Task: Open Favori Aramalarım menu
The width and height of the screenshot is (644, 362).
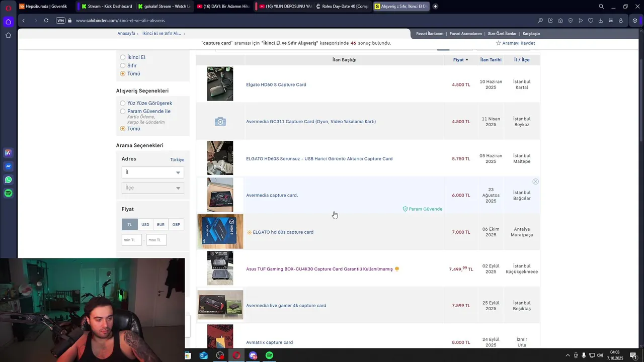Action: pyautogui.click(x=465, y=34)
